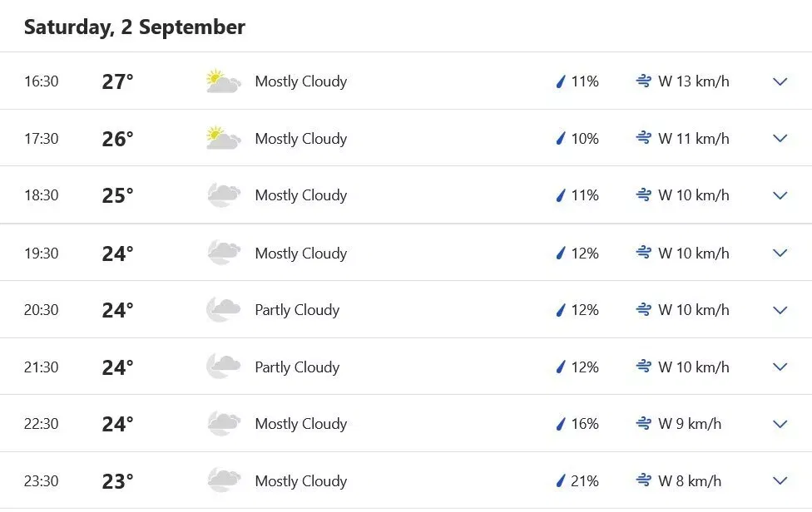
Task: Select the wind icon beside W 9 km/h
Action: 642,424
